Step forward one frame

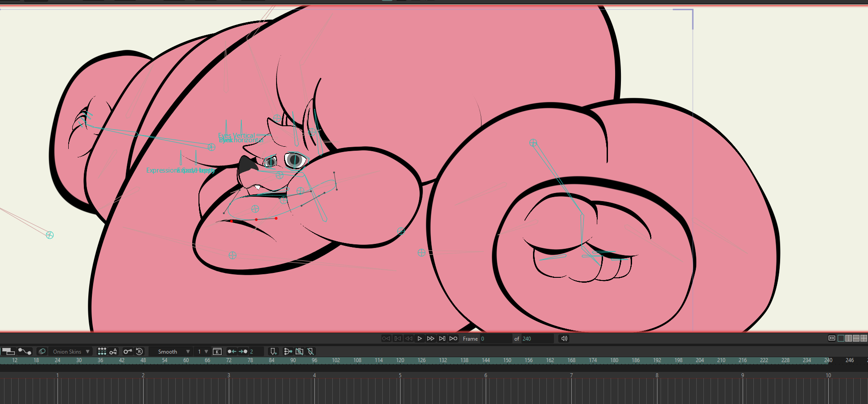[430, 339]
